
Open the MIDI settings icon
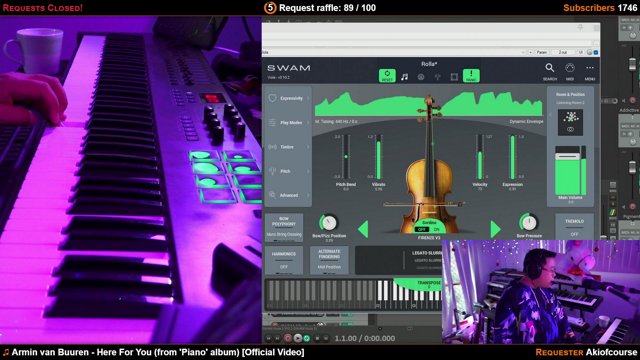[x=570, y=68]
